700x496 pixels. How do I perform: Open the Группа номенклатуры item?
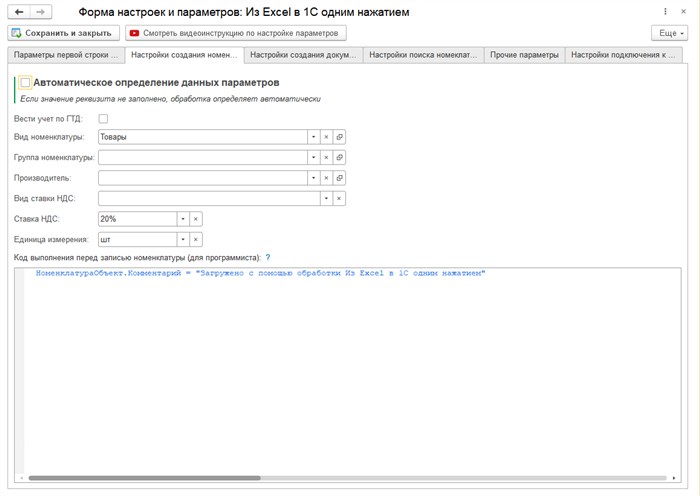(x=339, y=158)
